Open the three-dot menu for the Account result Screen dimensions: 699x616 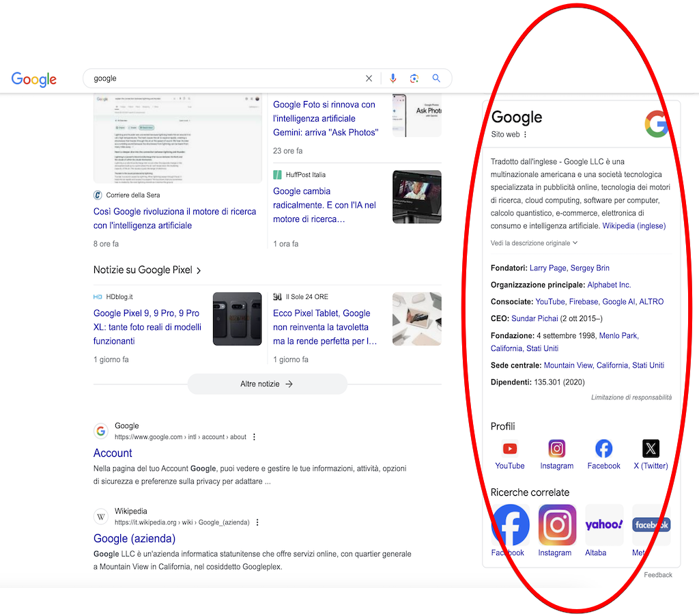254,436
